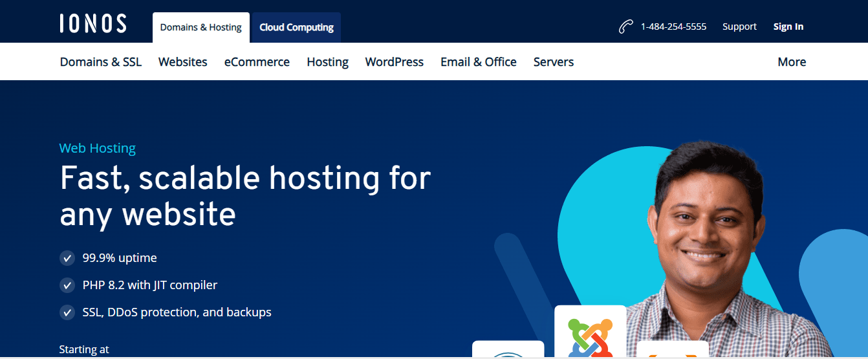
Task: Expand the Email & Office menu
Action: coord(478,62)
